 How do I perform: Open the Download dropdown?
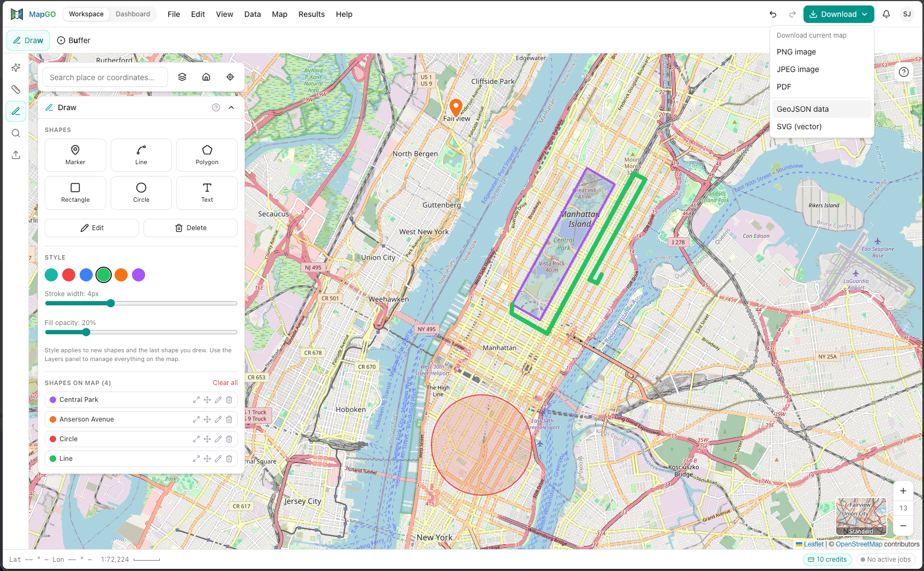pyautogui.click(x=839, y=14)
